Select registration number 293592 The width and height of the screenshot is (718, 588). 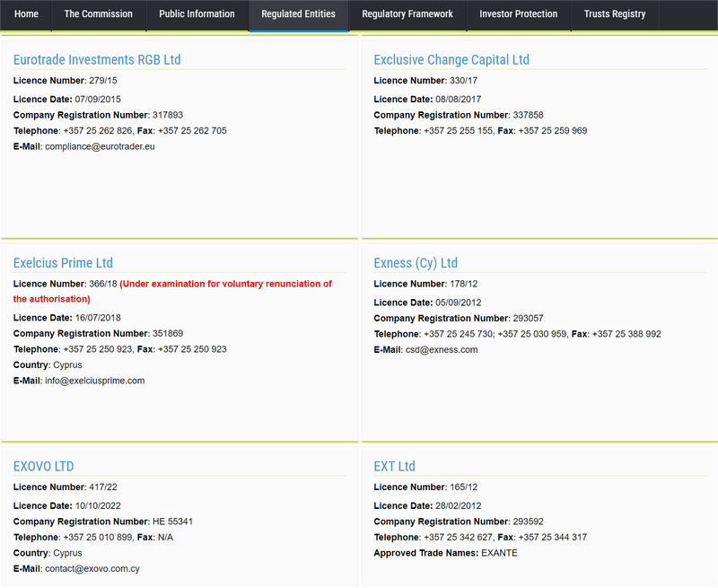coord(528,522)
